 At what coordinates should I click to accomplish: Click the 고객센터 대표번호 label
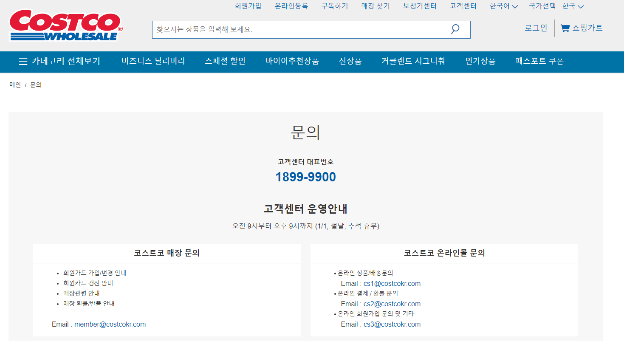pyautogui.click(x=306, y=162)
